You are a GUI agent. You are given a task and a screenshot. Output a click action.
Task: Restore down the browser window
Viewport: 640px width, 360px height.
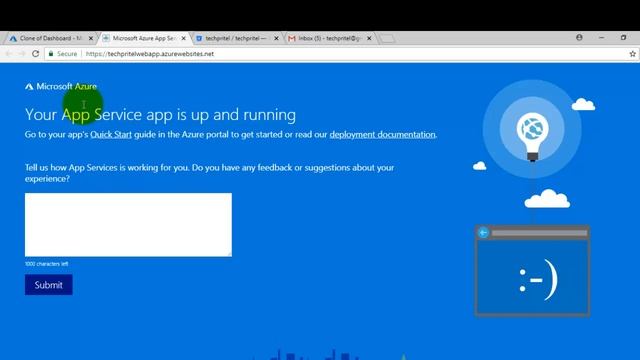pyautogui.click(x=623, y=38)
